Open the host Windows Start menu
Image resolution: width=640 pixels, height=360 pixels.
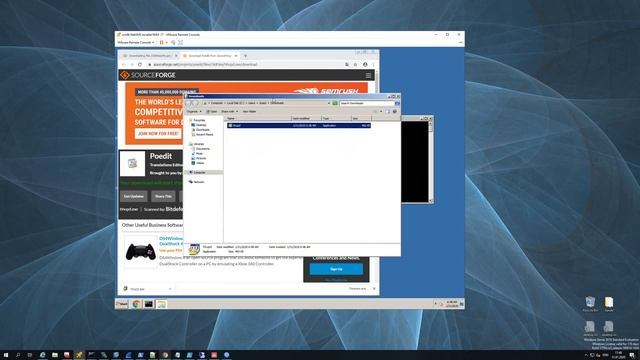coord(6,355)
